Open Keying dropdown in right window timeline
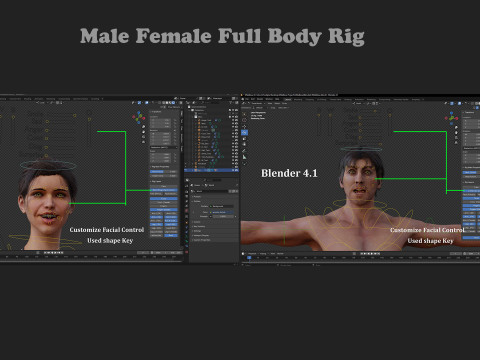480x360 pixels. tap(263, 254)
